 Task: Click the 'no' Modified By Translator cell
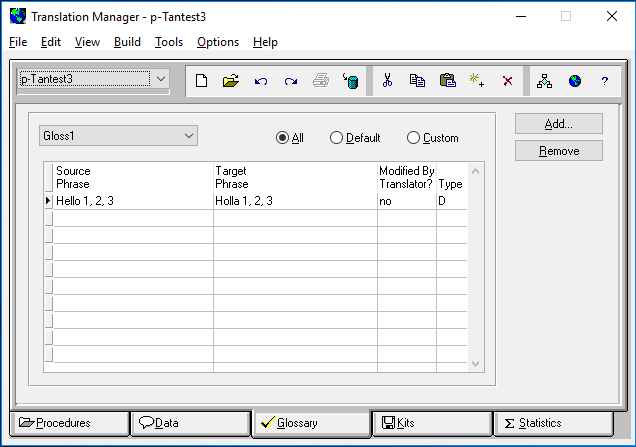[x=407, y=201]
